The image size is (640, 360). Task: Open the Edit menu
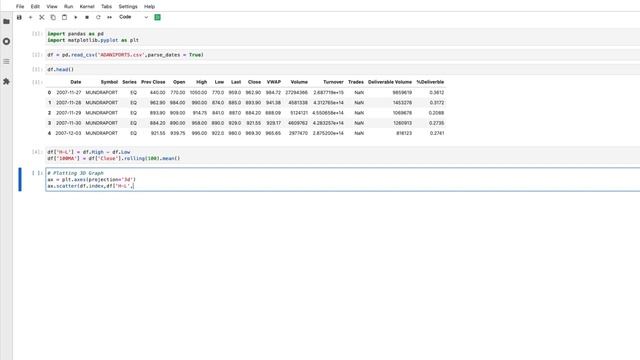coord(35,7)
